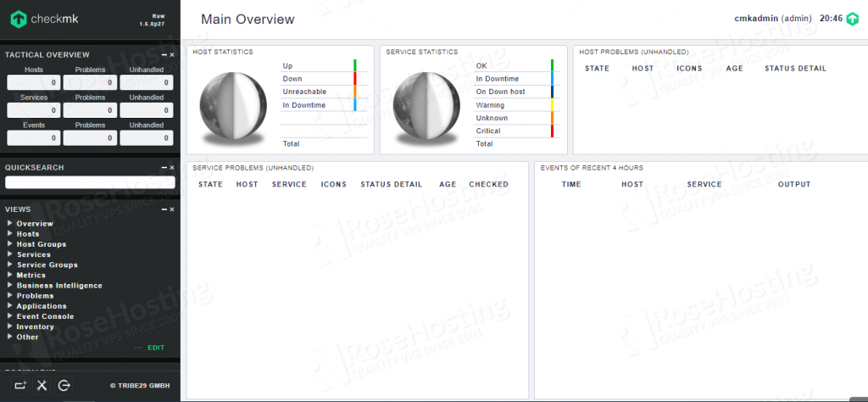868x402 pixels.
Task: Click the green checkmk icon beside the clock
Action: [x=852, y=19]
